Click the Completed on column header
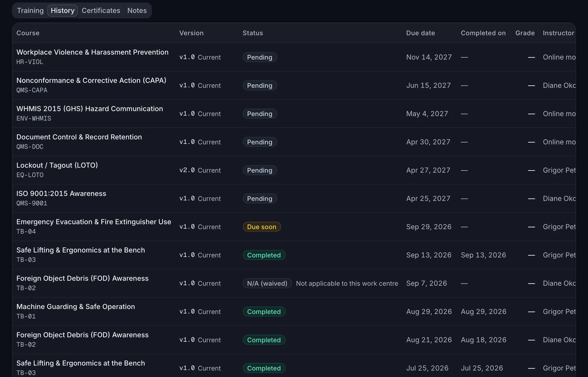This screenshot has width=588, height=377. tap(483, 33)
